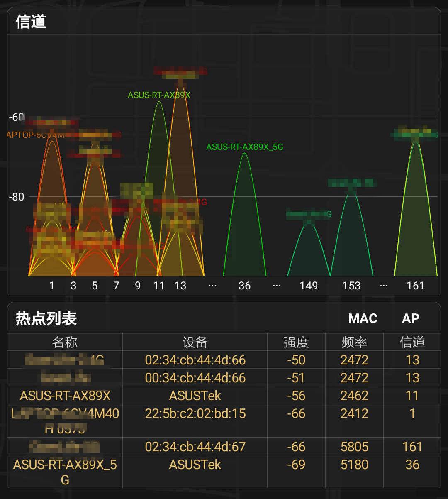Expand the ellipsis between channels 36 and 149
The width and height of the screenshot is (448, 499).
click(x=277, y=286)
